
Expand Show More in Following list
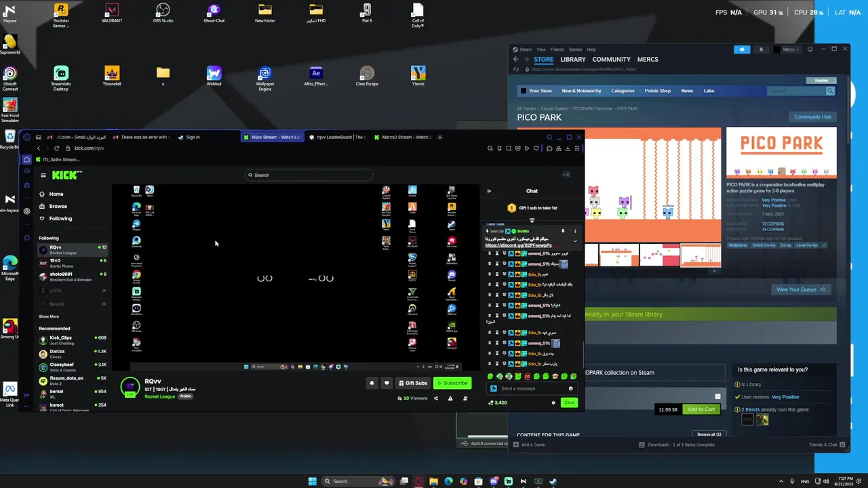(49, 317)
